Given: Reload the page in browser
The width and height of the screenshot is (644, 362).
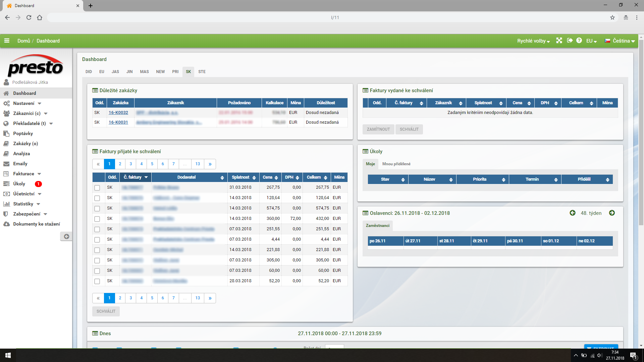Looking at the screenshot, I should click(29, 17).
